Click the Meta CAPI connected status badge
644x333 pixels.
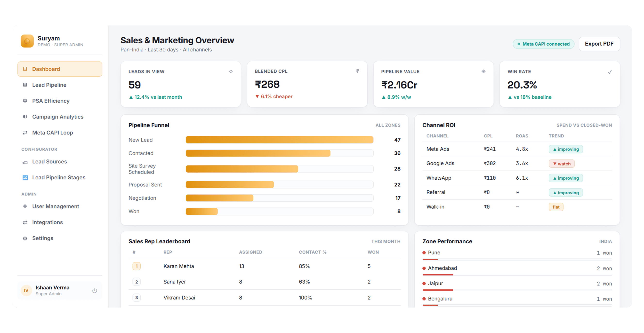[544, 44]
